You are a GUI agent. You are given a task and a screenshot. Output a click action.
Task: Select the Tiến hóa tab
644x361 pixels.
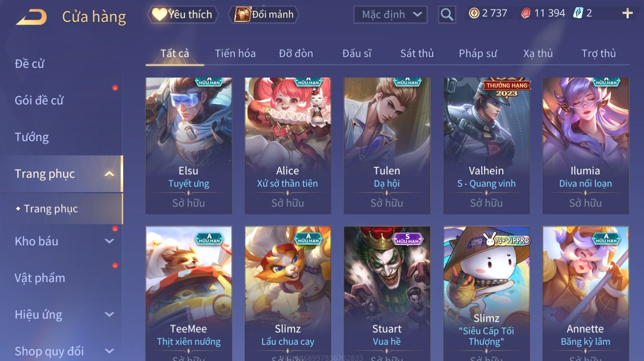tap(235, 53)
